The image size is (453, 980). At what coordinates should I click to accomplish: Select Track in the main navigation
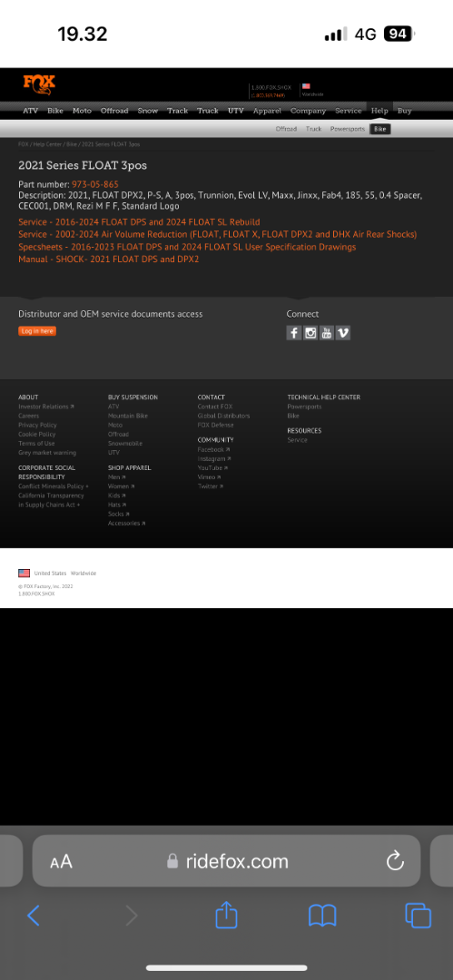[x=178, y=111]
